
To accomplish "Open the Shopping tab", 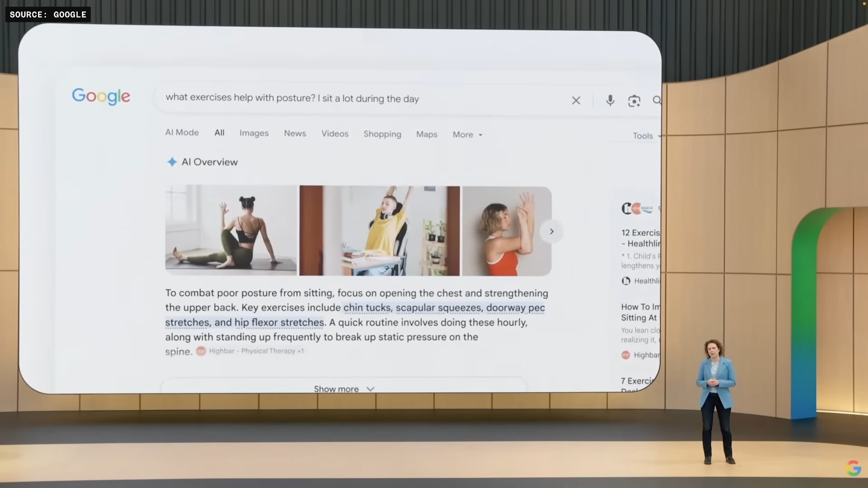I will (382, 134).
